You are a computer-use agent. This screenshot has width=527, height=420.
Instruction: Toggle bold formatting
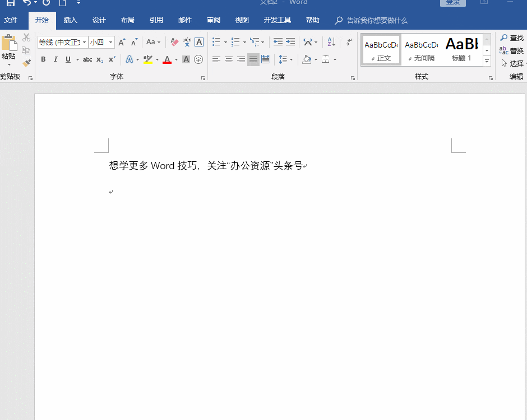pyautogui.click(x=43, y=59)
